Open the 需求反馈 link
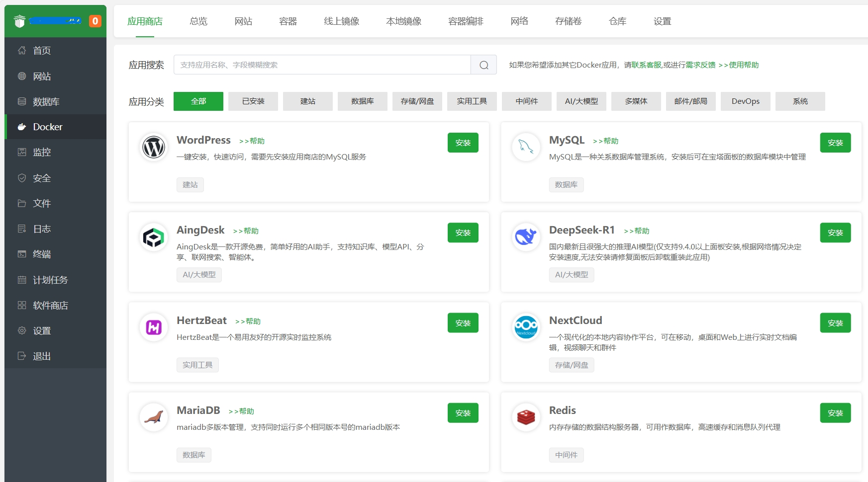The width and height of the screenshot is (868, 482). click(701, 65)
